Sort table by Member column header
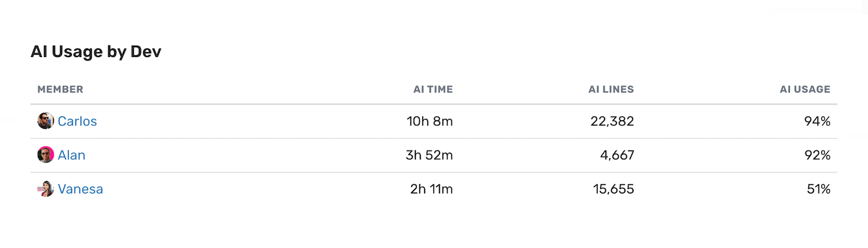868x248 pixels. [x=60, y=89]
